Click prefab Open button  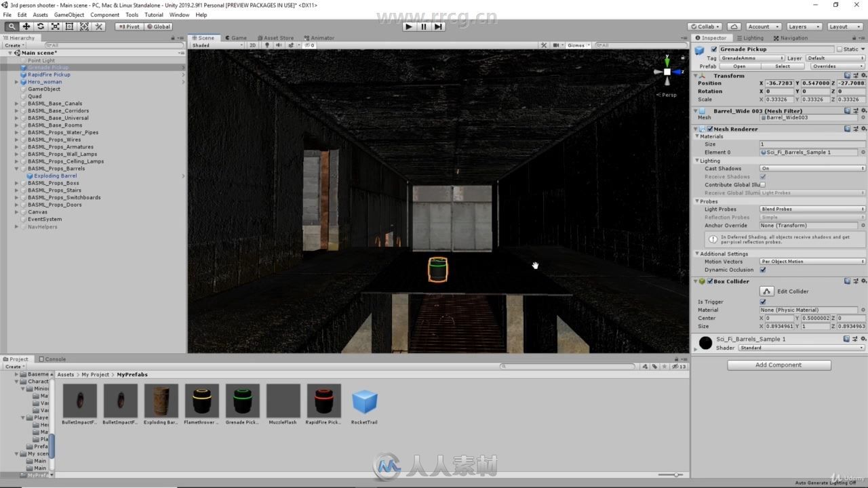click(739, 66)
